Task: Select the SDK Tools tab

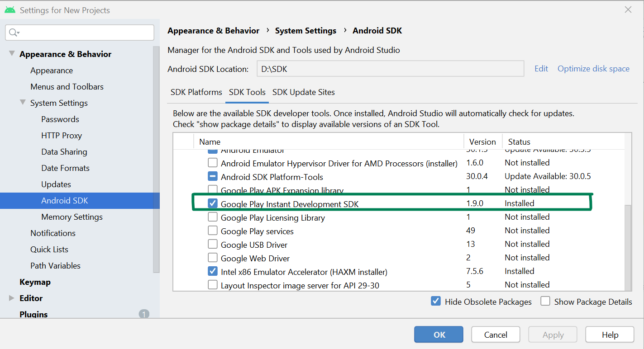Action: 247,92
